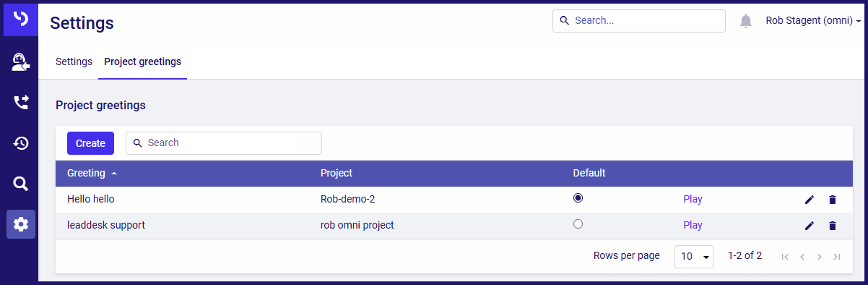Edit the Hello hello greeting

click(x=810, y=200)
